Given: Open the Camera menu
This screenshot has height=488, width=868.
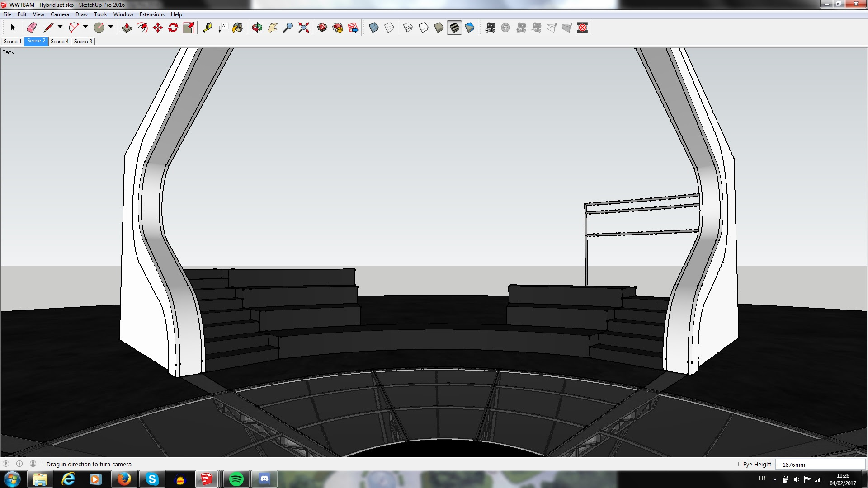Looking at the screenshot, I should [x=60, y=14].
